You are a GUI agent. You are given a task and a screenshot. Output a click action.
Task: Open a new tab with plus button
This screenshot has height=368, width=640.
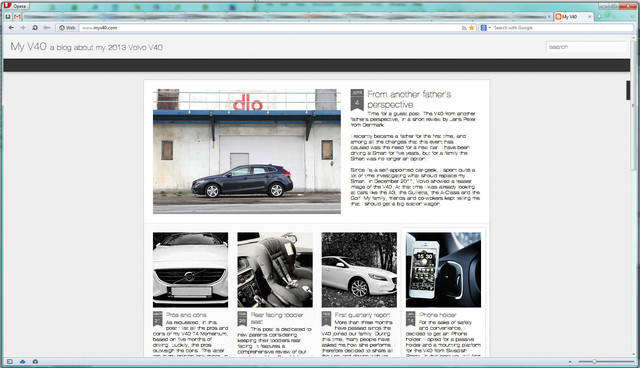599,17
